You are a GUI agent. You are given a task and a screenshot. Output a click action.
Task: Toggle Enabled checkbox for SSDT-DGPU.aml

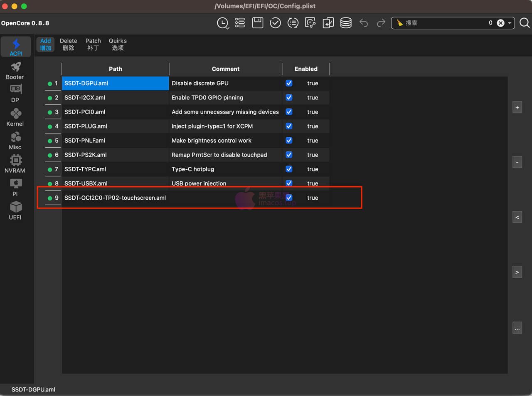point(289,83)
